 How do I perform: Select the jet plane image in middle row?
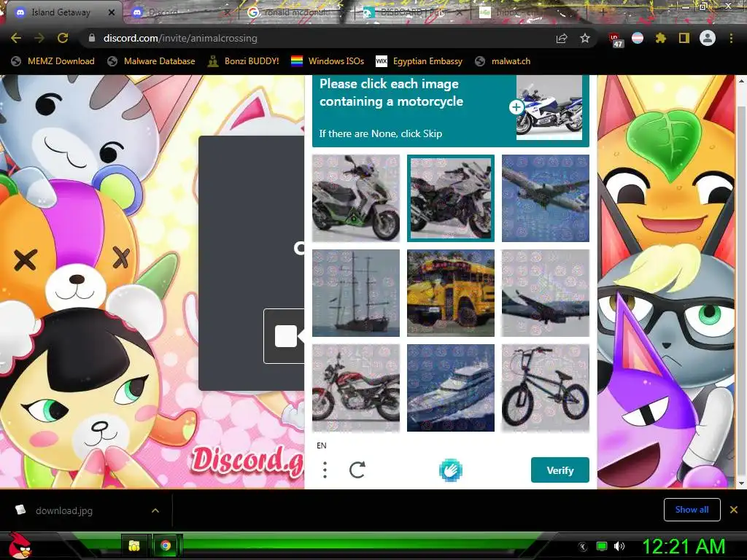click(546, 293)
